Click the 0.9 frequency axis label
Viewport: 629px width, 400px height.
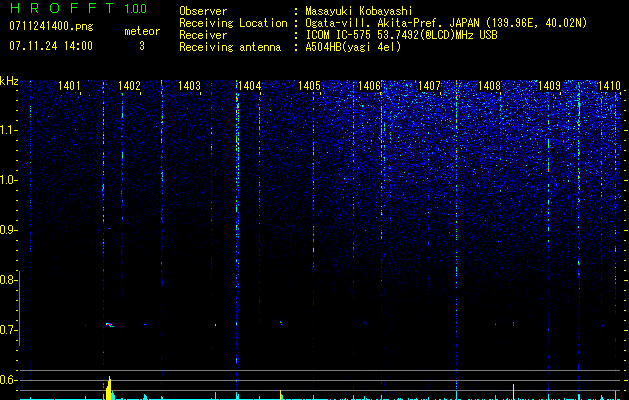click(8, 230)
